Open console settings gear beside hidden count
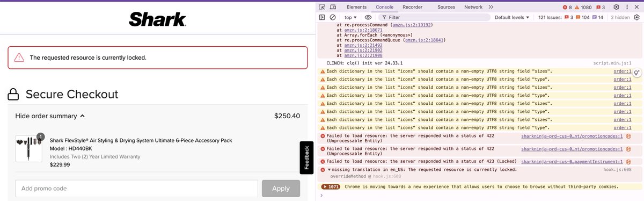644x201 pixels. [636, 17]
